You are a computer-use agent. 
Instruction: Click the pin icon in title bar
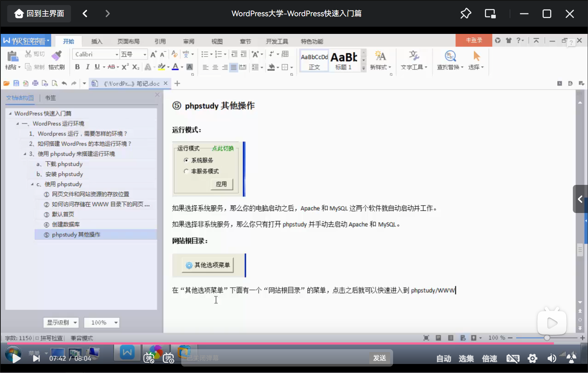pyautogui.click(x=465, y=14)
